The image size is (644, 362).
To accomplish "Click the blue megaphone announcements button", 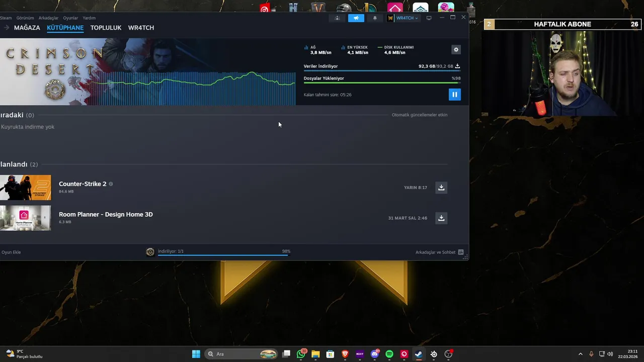I will pos(356,18).
